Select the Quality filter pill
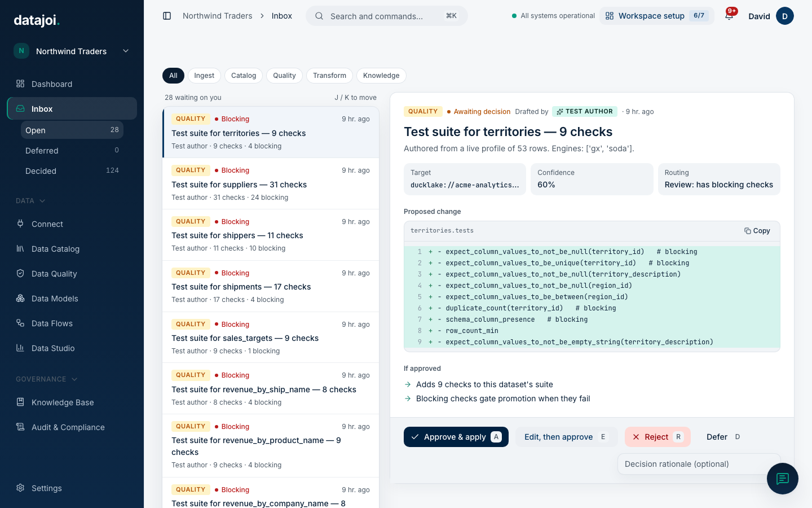 click(284, 76)
